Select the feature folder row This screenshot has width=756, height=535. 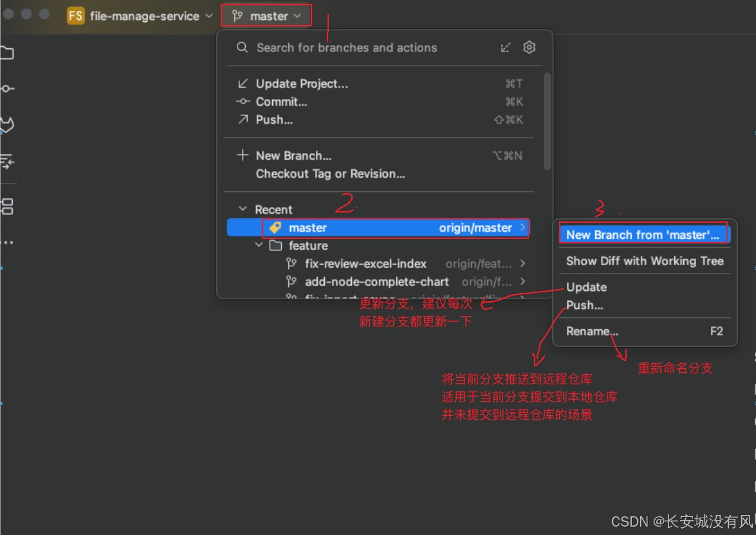[378, 245]
